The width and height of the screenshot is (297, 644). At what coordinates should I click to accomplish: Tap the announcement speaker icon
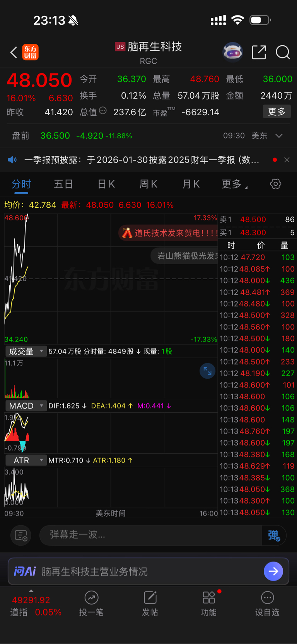click(12, 160)
